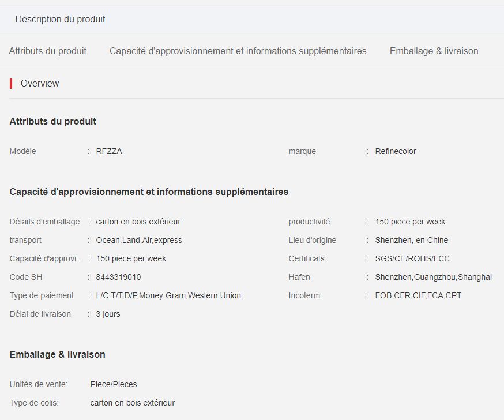This screenshot has height=420, width=504.
Task: Select the delivery time "3 jours"
Action: coord(107,314)
